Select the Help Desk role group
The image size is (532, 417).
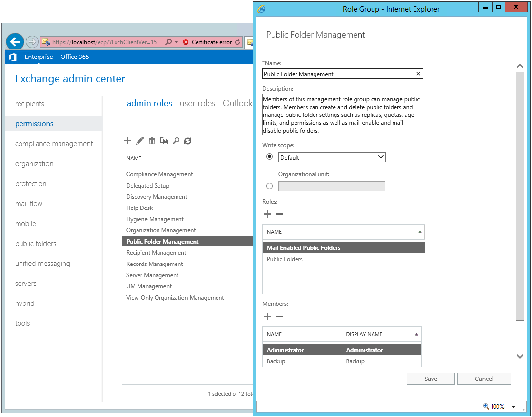139,208
